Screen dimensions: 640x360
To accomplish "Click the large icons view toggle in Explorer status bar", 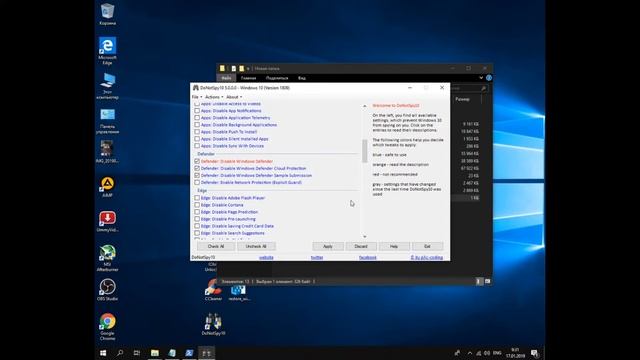I will click(487, 281).
